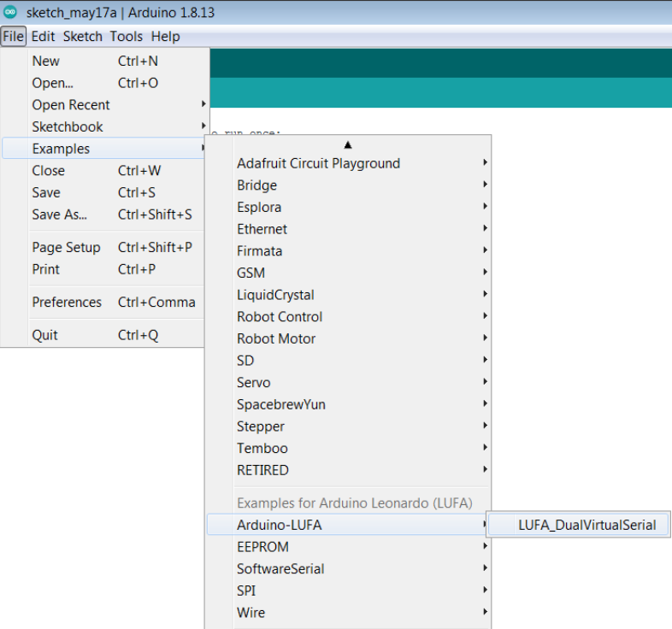Image resolution: width=672 pixels, height=629 pixels.
Task: Choose New from the File menu
Action: pyautogui.click(x=104, y=61)
